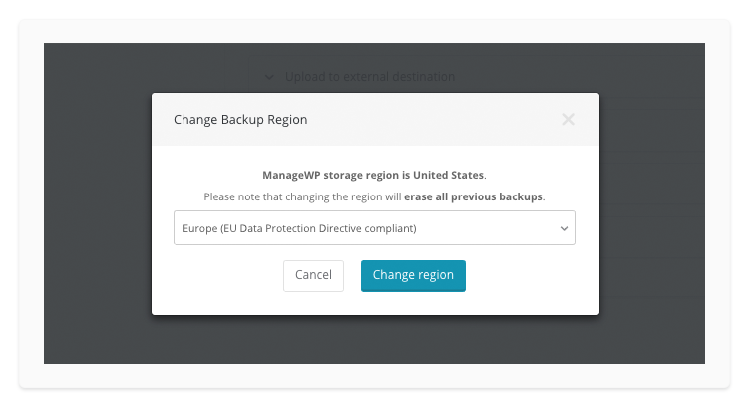Click 'Upload to external destination' label behind dialog
Screen dimensions: 750x410
click(370, 77)
